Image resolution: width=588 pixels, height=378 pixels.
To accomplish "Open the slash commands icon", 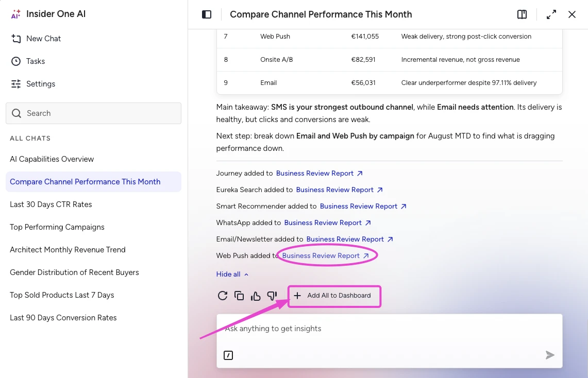I will point(228,355).
